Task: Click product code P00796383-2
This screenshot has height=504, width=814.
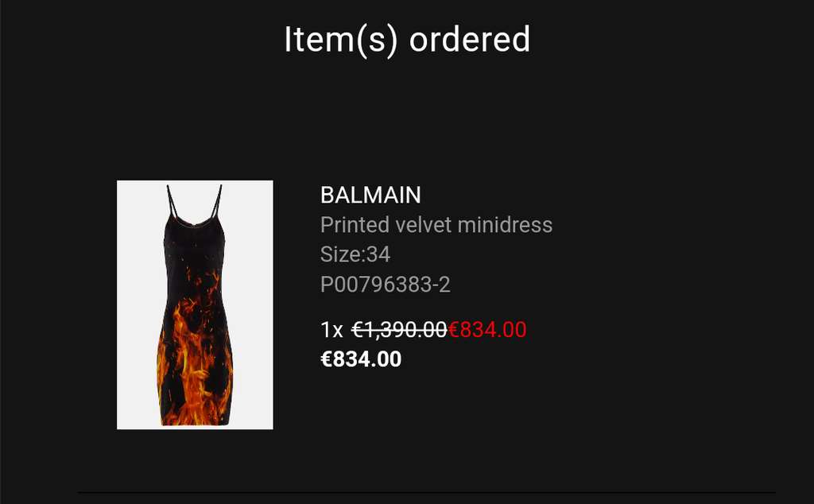Action: coord(386,285)
